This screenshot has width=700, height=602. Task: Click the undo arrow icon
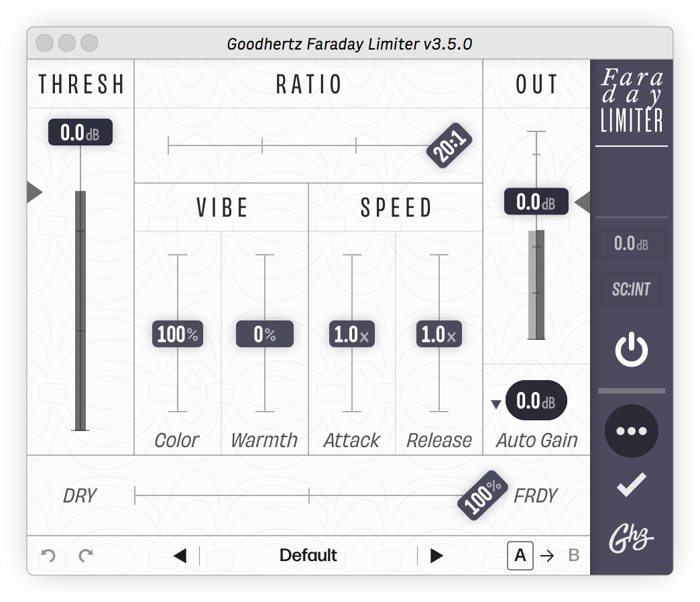(x=48, y=556)
